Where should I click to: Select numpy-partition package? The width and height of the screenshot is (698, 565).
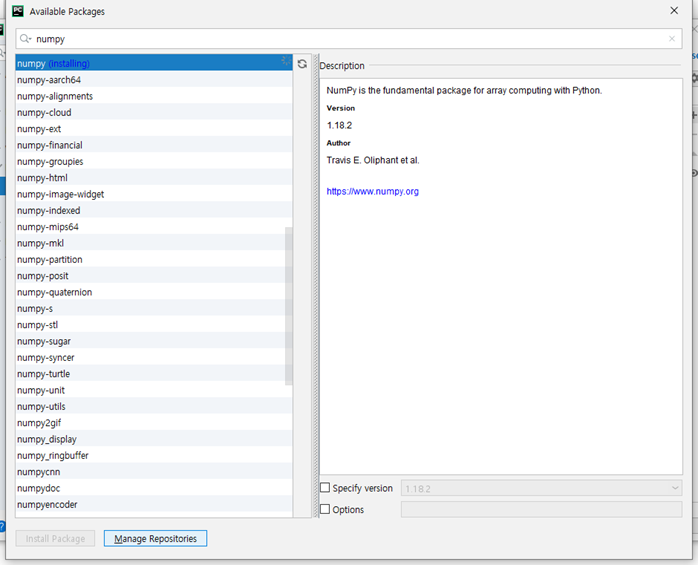coord(154,259)
